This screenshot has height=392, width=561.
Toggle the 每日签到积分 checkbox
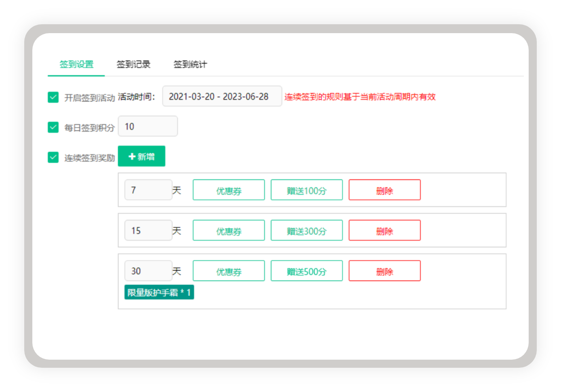point(53,127)
